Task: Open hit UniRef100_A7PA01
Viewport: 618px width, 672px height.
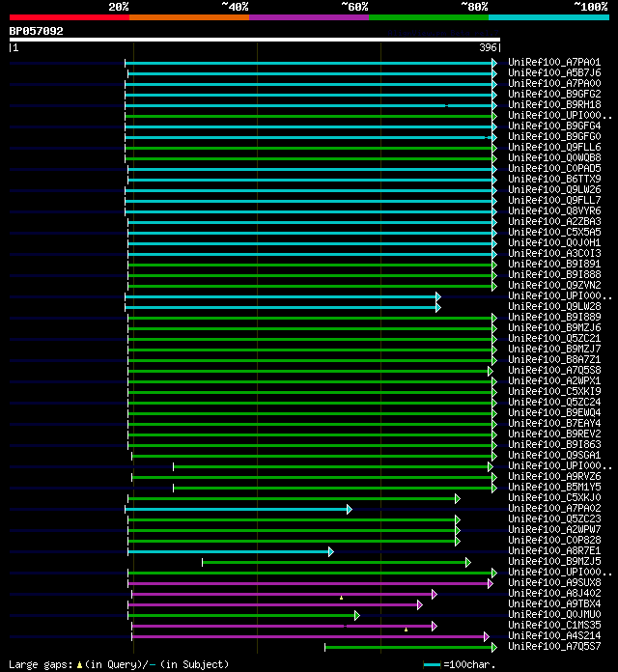Action: point(554,62)
